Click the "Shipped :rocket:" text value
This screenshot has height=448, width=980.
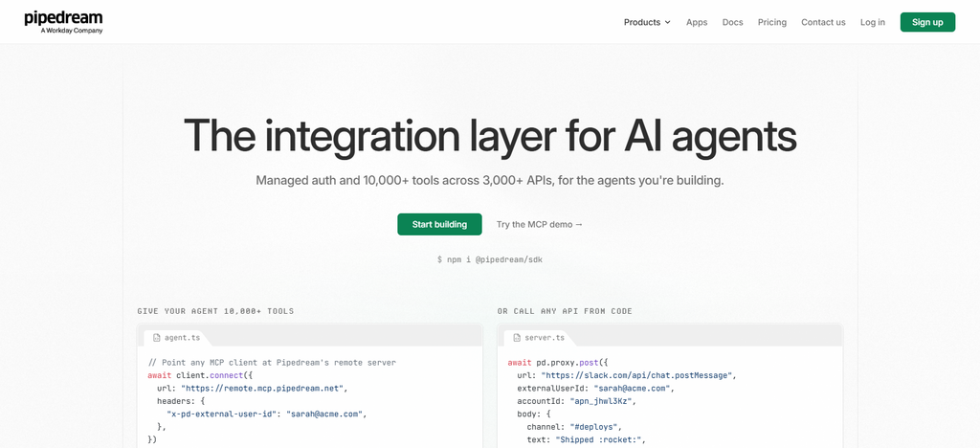[x=599, y=440]
